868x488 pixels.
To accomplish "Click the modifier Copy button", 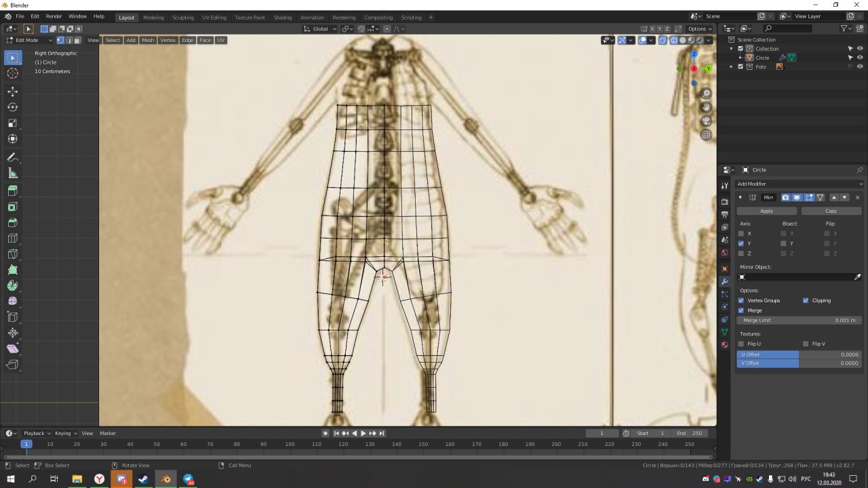I will tap(831, 211).
